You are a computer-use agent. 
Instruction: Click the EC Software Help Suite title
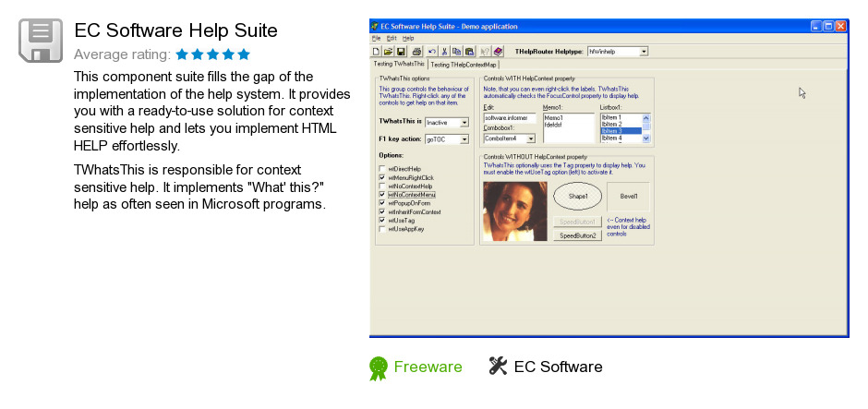click(x=175, y=30)
